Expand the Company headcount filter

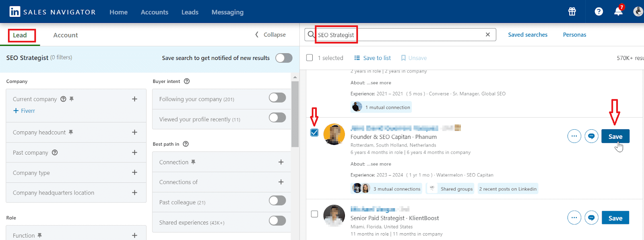coord(134,132)
